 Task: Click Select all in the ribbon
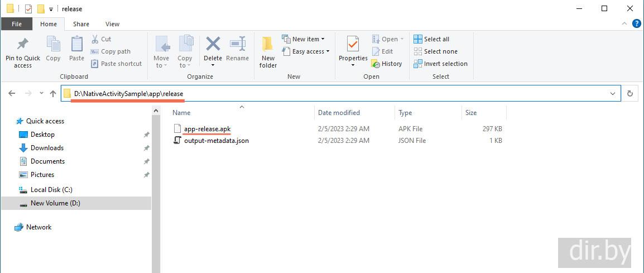click(x=431, y=39)
